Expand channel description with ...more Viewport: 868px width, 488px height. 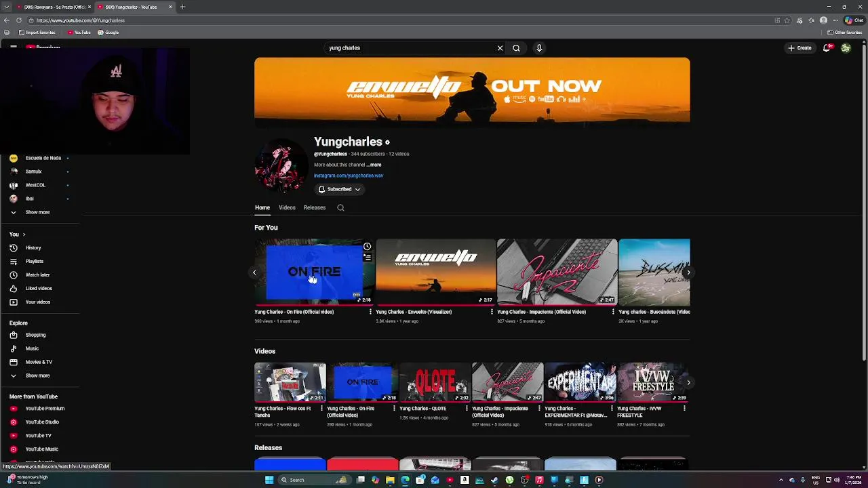(374, 165)
